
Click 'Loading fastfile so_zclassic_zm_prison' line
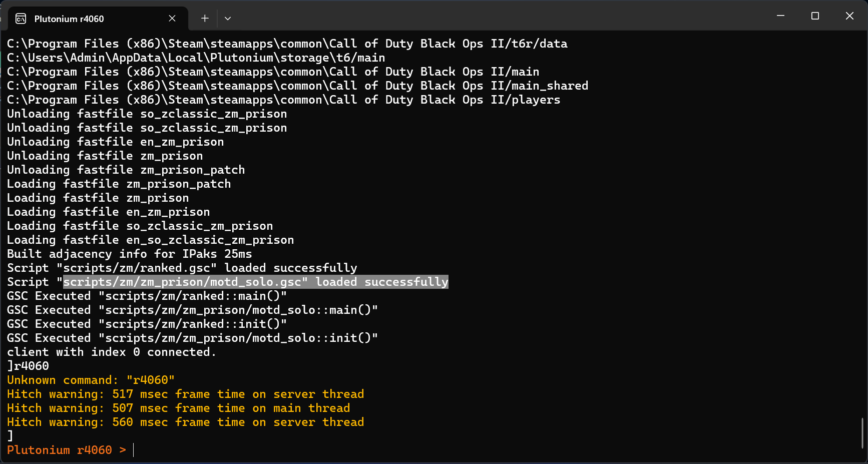140,226
